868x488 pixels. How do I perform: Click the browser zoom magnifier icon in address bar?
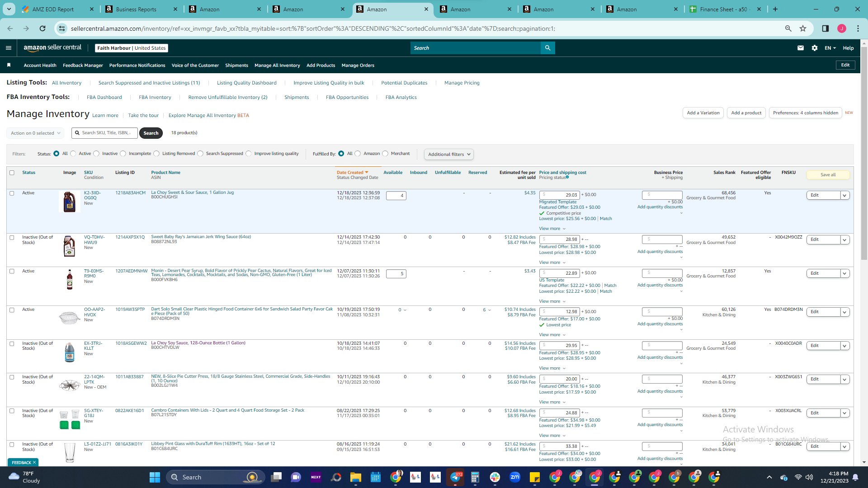(x=788, y=28)
